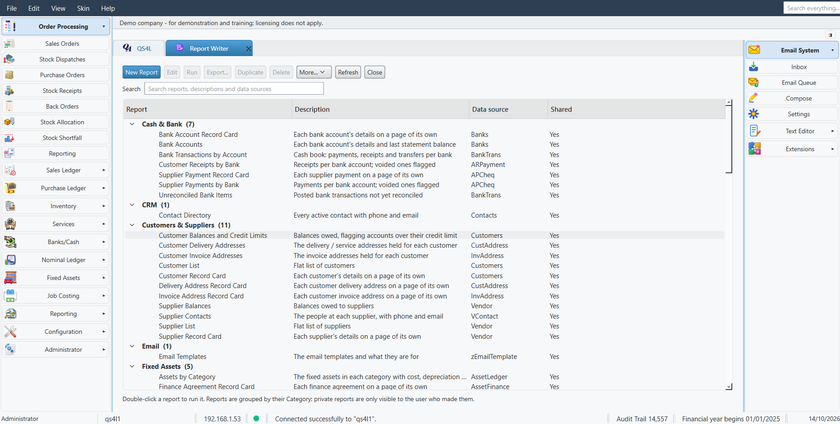Select the Bank Account Record Card report

198,135
